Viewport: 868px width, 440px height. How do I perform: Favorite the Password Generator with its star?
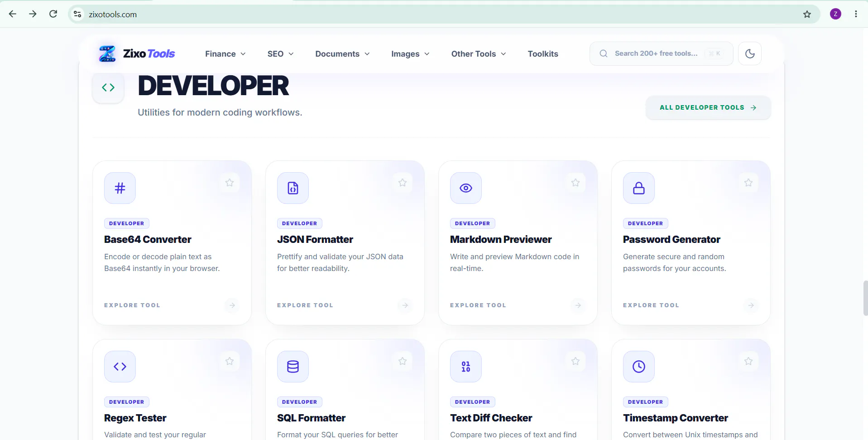[748, 183]
